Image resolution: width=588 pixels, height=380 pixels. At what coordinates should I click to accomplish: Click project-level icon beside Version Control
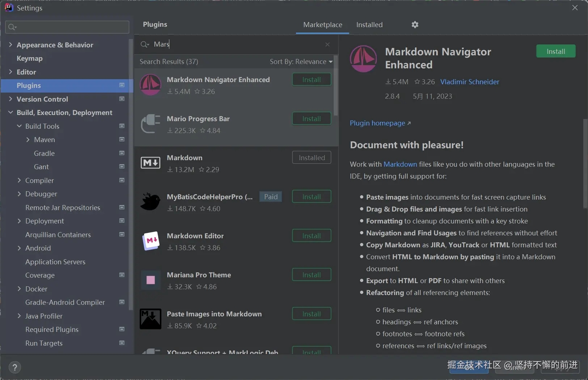pos(122,99)
